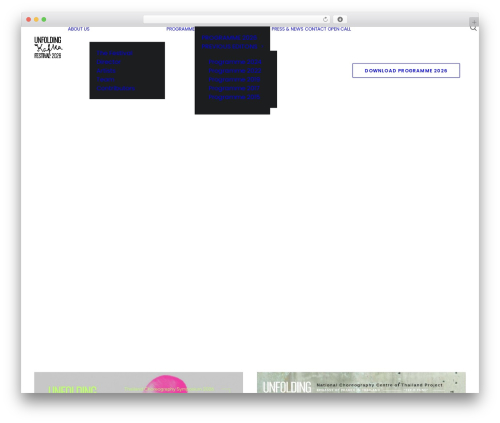
Task: Open a new tab with the plus button
Action: pos(474,22)
